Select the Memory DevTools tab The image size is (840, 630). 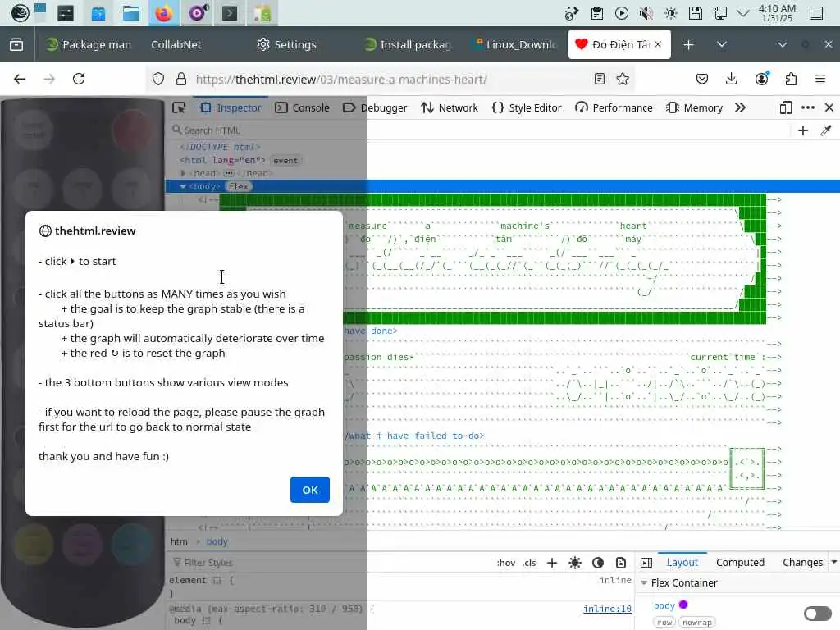click(x=695, y=107)
